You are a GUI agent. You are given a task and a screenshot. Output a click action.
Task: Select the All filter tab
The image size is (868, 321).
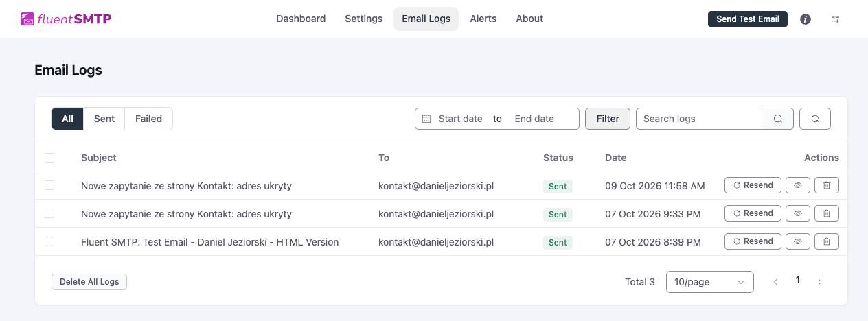point(67,119)
